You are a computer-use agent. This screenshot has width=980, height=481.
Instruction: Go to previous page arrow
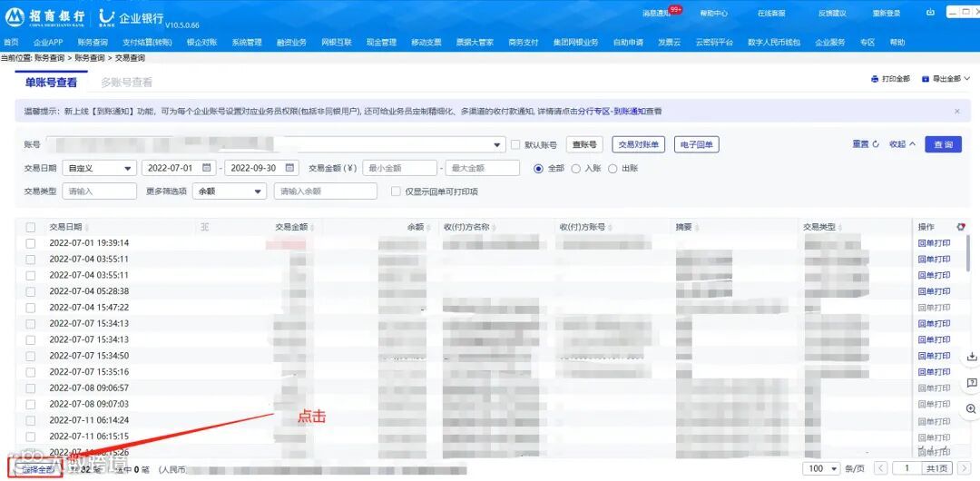pyautogui.click(x=881, y=468)
